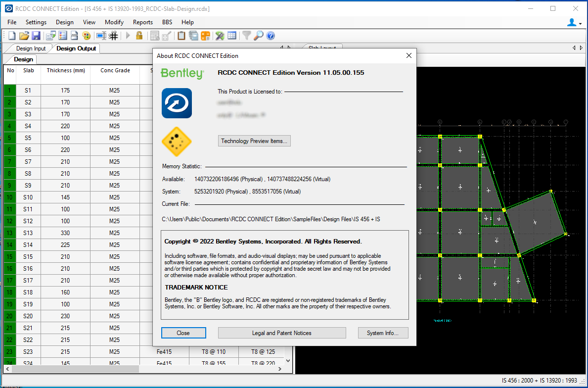Open help with the blue question mark icon
This screenshot has height=388, width=588.
click(x=271, y=36)
